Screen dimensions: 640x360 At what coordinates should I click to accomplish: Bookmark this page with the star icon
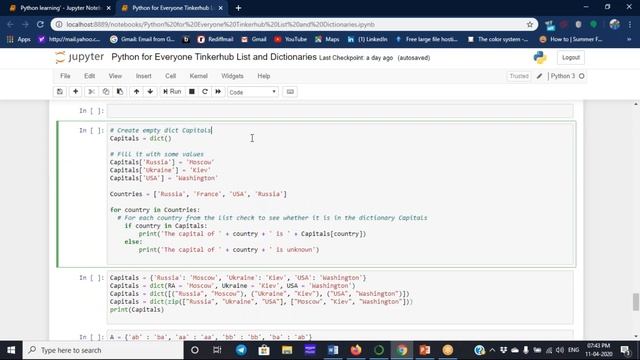pos(530,24)
